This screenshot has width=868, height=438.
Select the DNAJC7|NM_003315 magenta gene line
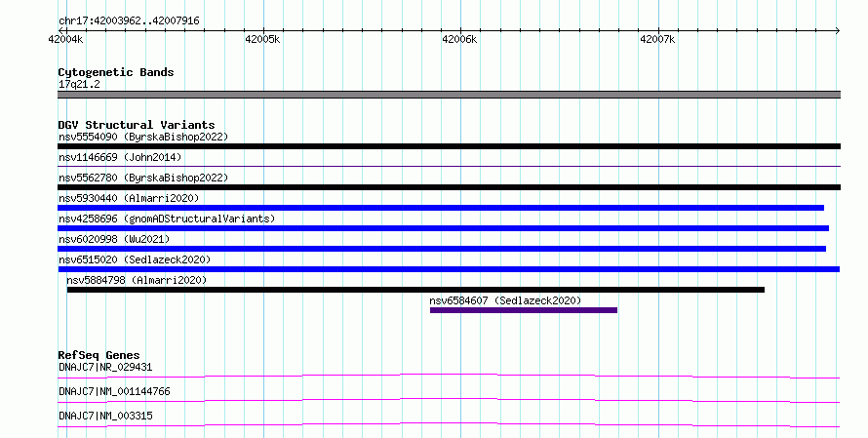pos(449,425)
